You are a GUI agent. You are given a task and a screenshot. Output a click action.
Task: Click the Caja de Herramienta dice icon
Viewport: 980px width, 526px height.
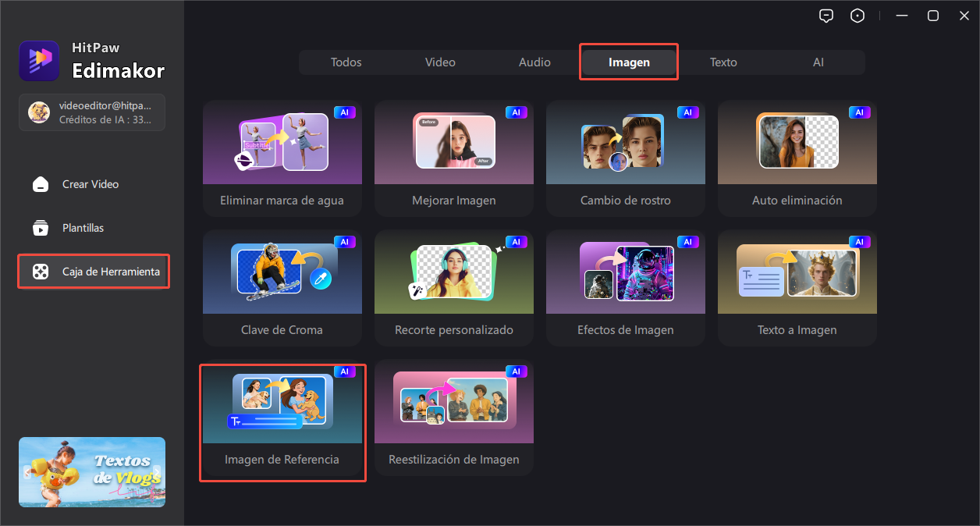point(40,272)
